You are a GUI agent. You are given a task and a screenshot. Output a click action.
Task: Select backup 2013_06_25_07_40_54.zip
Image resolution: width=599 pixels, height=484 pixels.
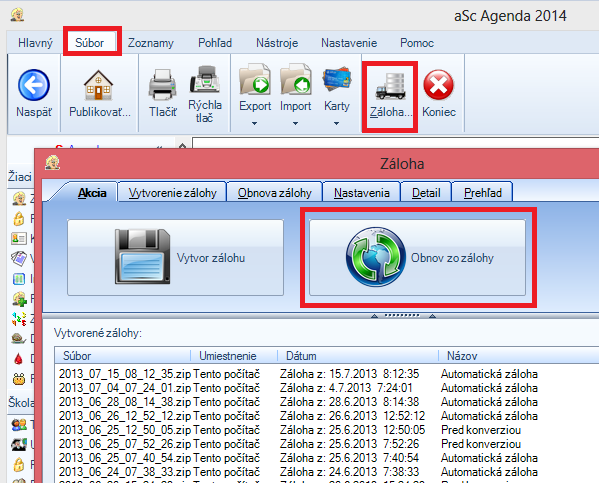(125, 458)
